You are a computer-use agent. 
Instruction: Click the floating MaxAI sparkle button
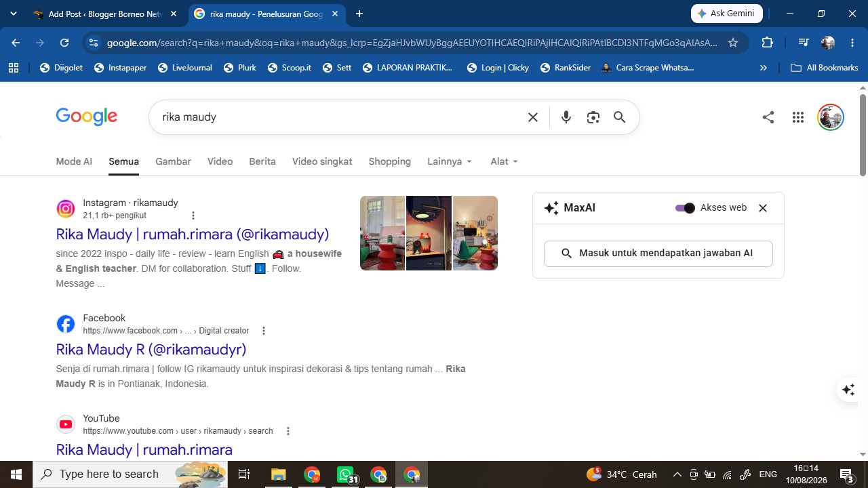(x=848, y=390)
